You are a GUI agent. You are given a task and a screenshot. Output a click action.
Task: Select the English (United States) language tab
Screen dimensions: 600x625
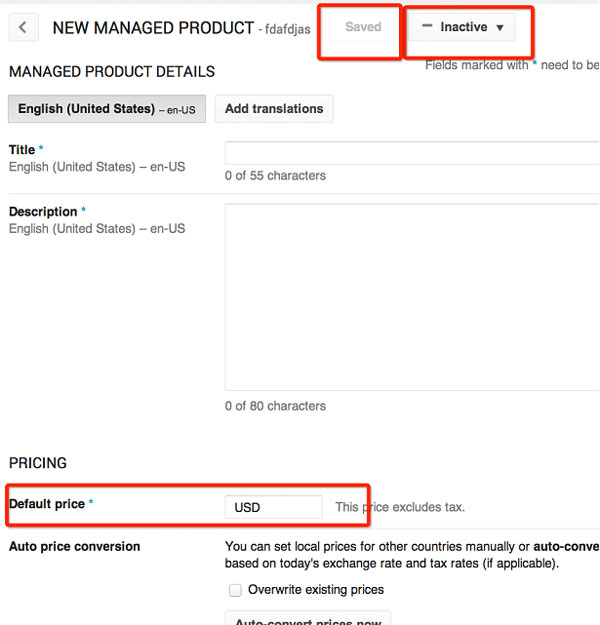(x=106, y=109)
